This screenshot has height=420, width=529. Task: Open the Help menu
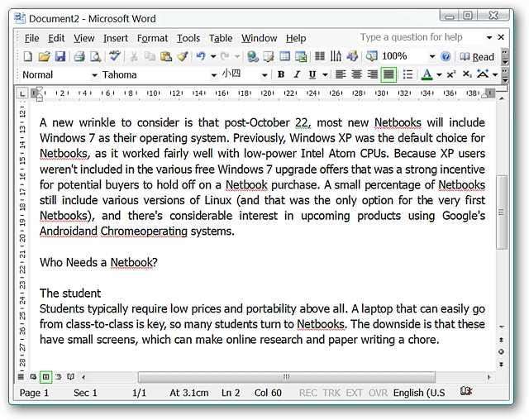pyautogui.click(x=296, y=38)
